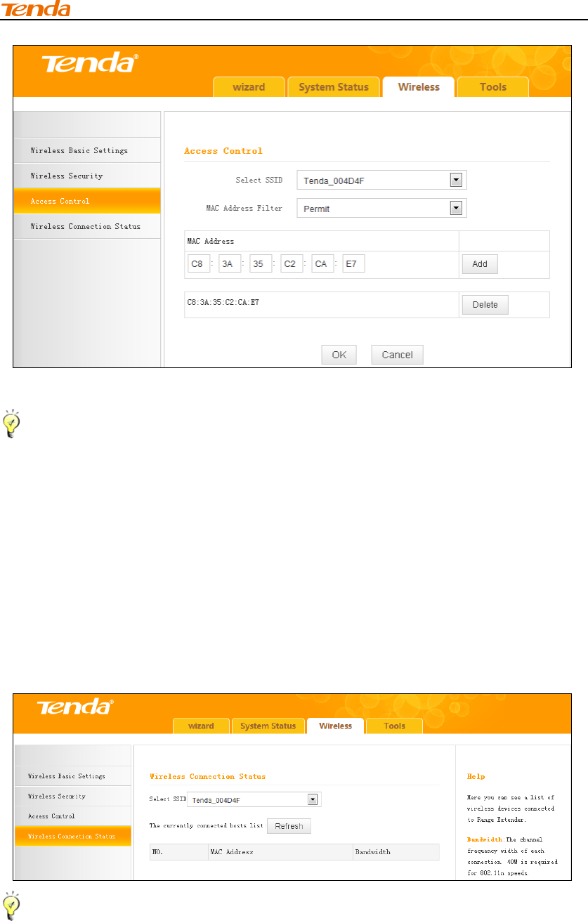Click MAC field containing 35

(x=261, y=264)
